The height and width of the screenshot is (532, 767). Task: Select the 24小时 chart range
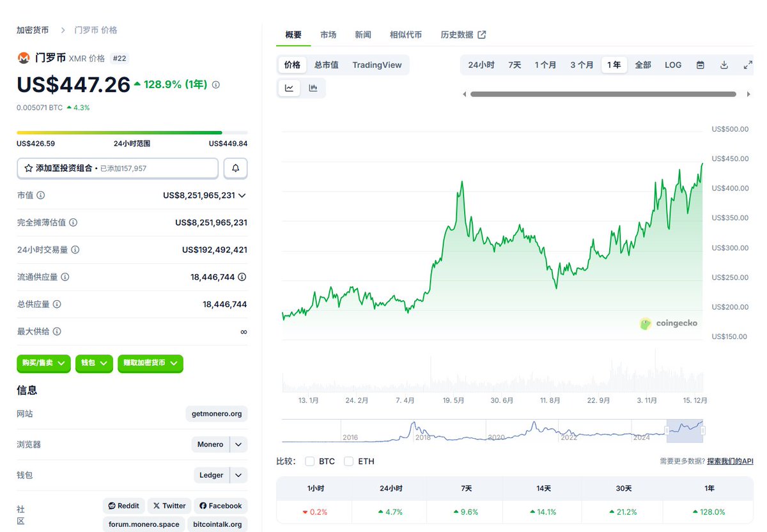(481, 65)
